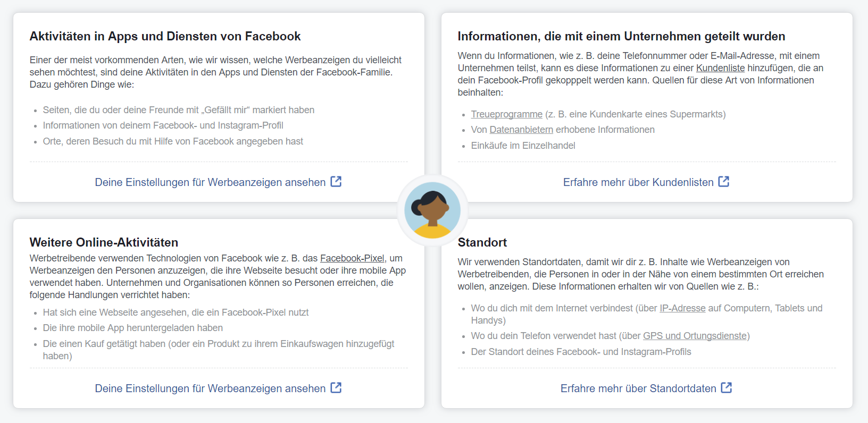Click bullet 'Seiten, die du oder deine Freunde…'

click(x=179, y=110)
